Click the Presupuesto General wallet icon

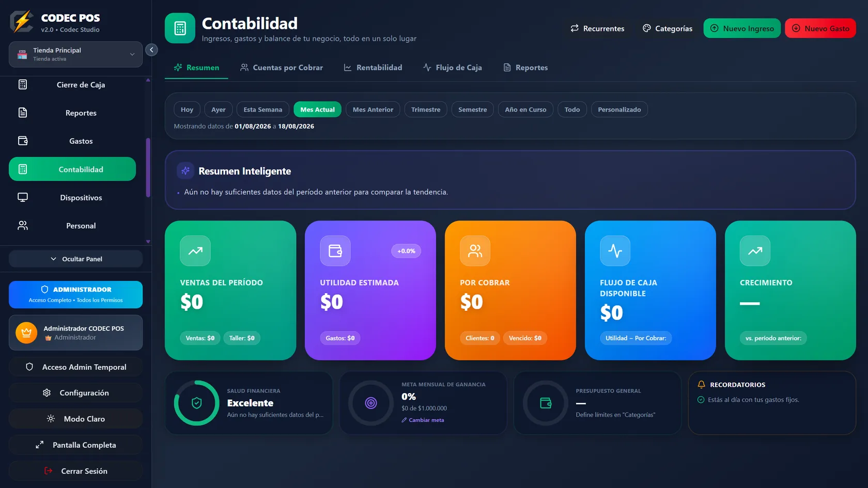(546, 403)
